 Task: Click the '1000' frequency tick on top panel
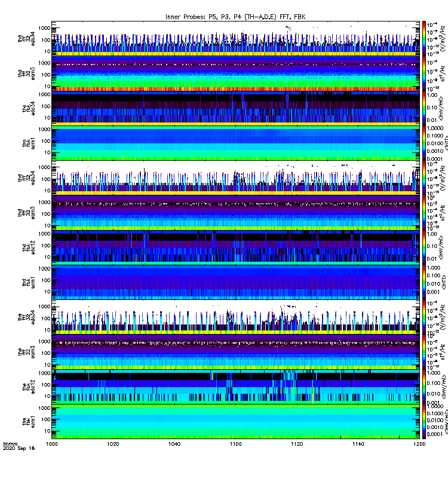pyautogui.click(x=44, y=28)
